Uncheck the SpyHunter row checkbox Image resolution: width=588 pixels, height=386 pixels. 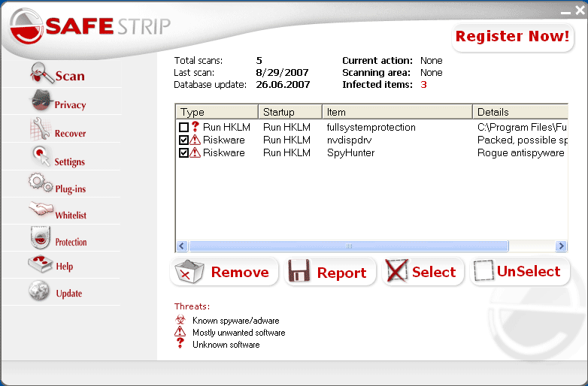click(183, 152)
